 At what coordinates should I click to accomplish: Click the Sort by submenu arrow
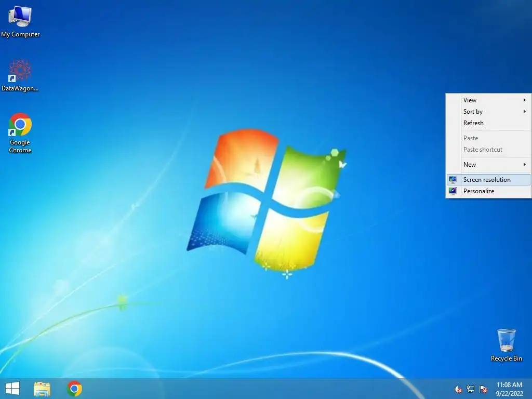pyautogui.click(x=525, y=112)
